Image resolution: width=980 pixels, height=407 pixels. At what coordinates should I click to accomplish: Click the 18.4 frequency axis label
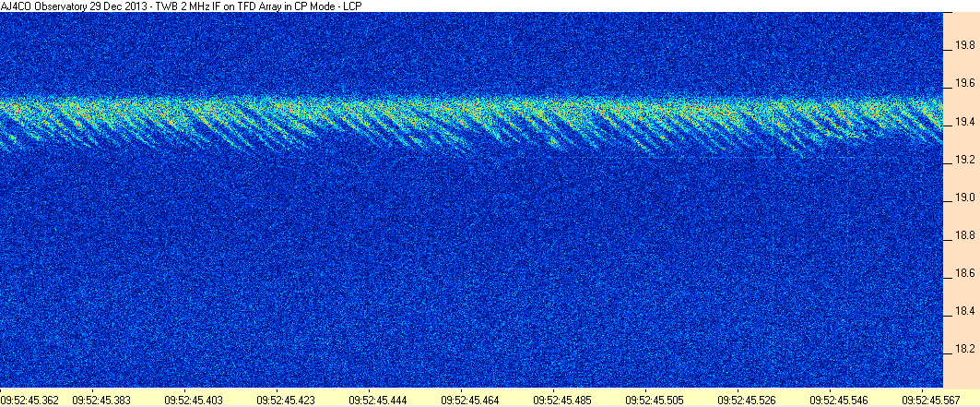point(965,311)
